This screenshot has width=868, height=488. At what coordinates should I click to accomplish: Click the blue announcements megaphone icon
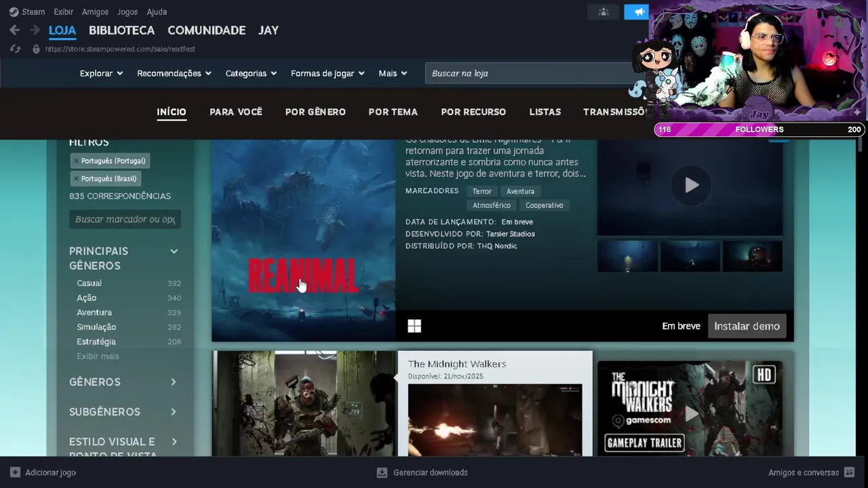click(637, 12)
